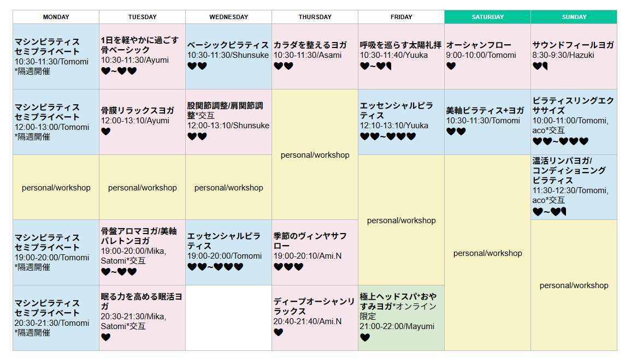Open the 呼吸を巡らす太陽礼拝 class on Friday
The height and width of the screenshot is (364, 631).
(400, 45)
